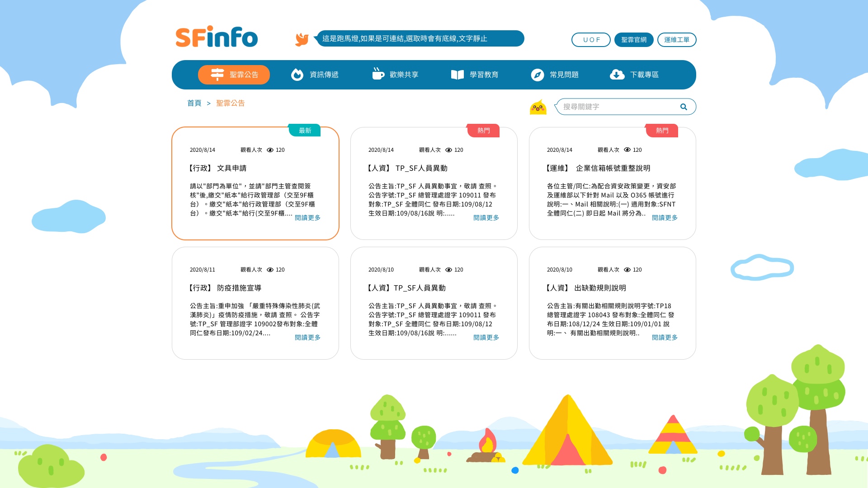Click the flame icon for 資訊傳遞
Image resolution: width=868 pixels, height=488 pixels.
point(297,75)
